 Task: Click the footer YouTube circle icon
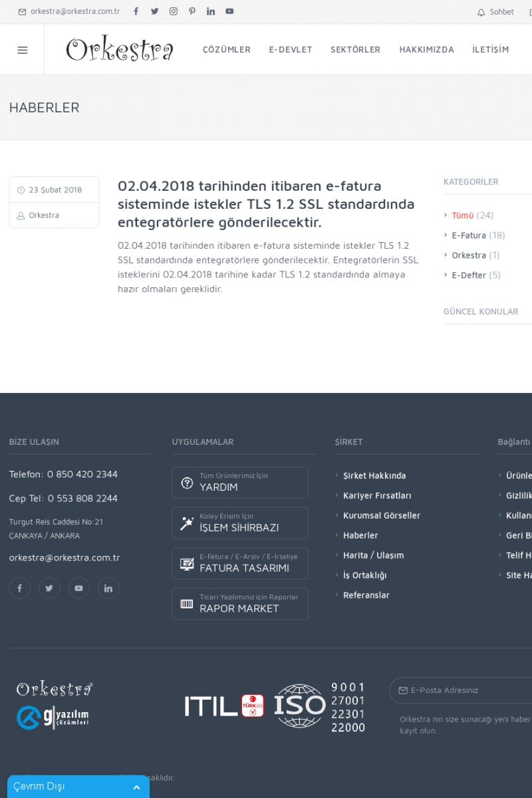pos(78,588)
